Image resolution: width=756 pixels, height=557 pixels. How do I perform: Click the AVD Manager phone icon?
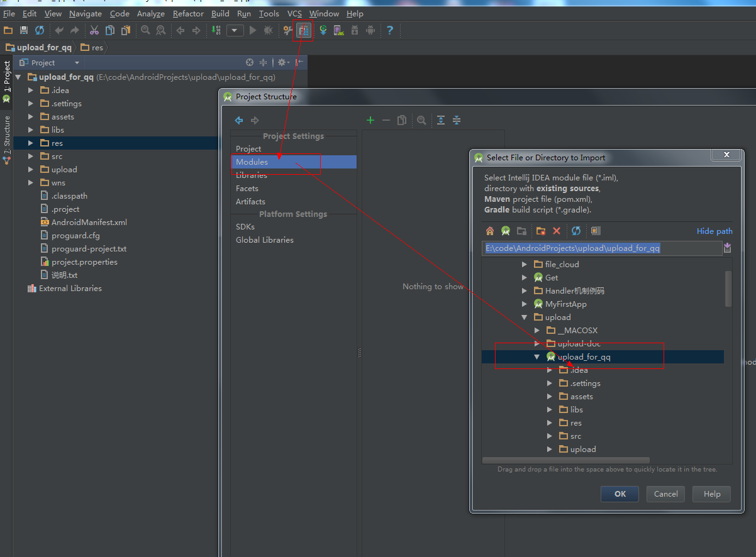tap(339, 30)
